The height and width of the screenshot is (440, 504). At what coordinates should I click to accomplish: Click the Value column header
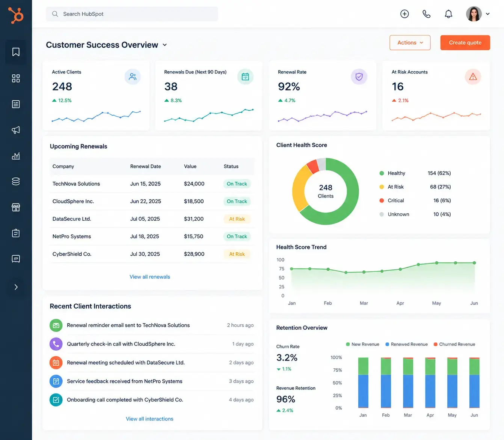point(190,166)
